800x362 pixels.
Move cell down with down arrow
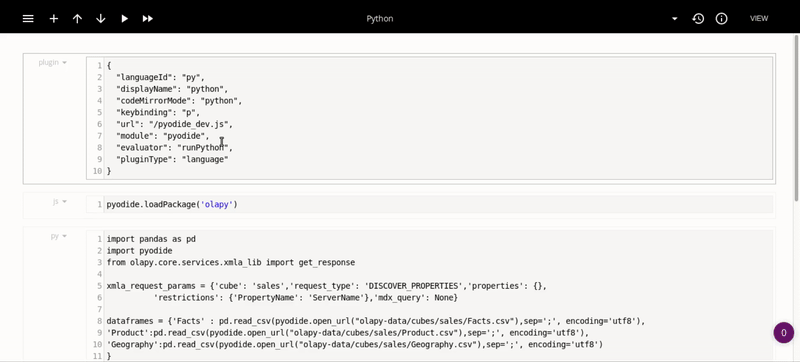pyautogui.click(x=101, y=18)
